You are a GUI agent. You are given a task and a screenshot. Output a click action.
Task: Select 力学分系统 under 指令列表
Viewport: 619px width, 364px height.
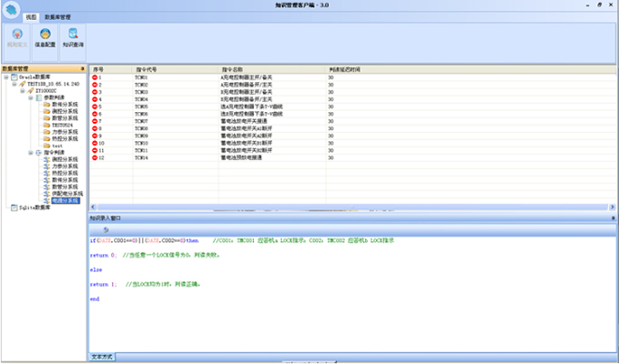click(x=65, y=167)
